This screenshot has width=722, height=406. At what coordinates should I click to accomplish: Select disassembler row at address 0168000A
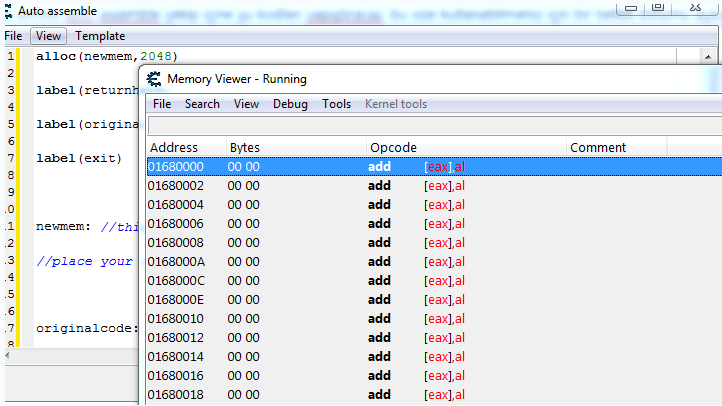pyautogui.click(x=434, y=261)
